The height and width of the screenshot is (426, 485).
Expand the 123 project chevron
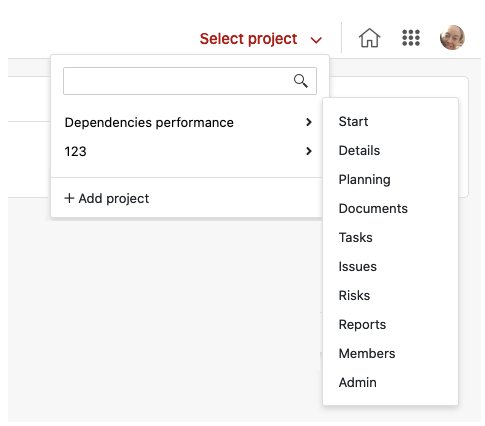309,151
